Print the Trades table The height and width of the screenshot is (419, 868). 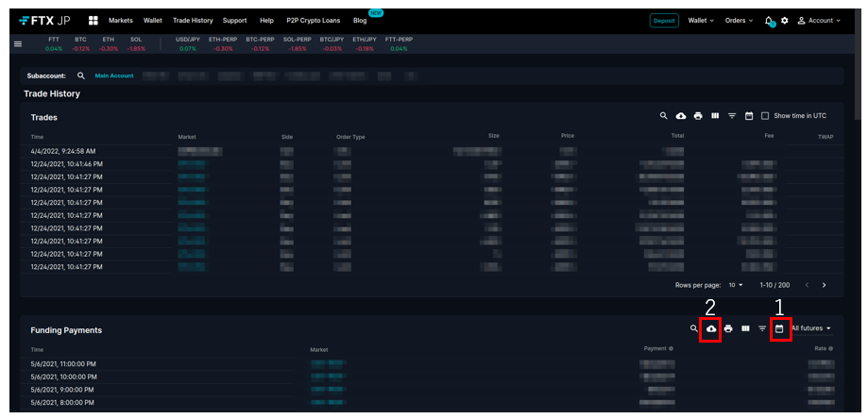point(698,115)
